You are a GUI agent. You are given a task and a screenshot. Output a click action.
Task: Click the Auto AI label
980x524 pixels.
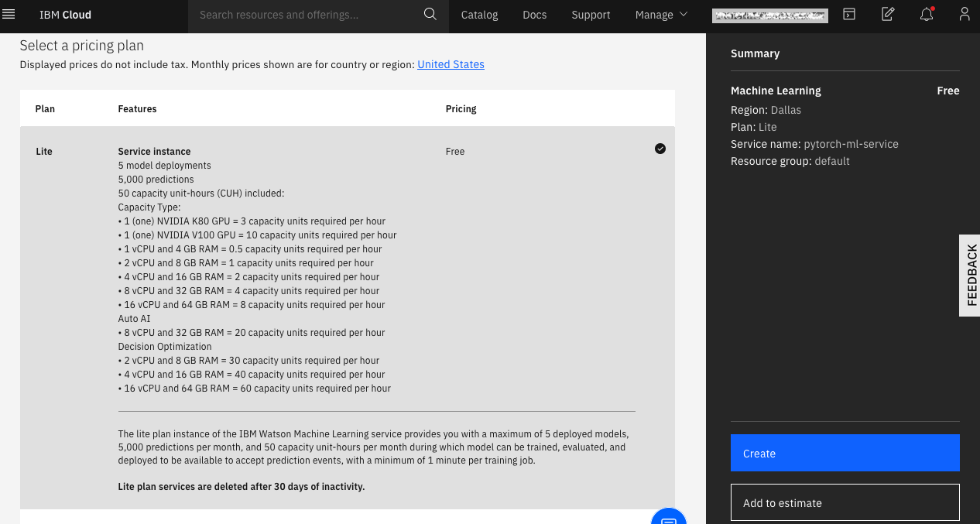134,319
